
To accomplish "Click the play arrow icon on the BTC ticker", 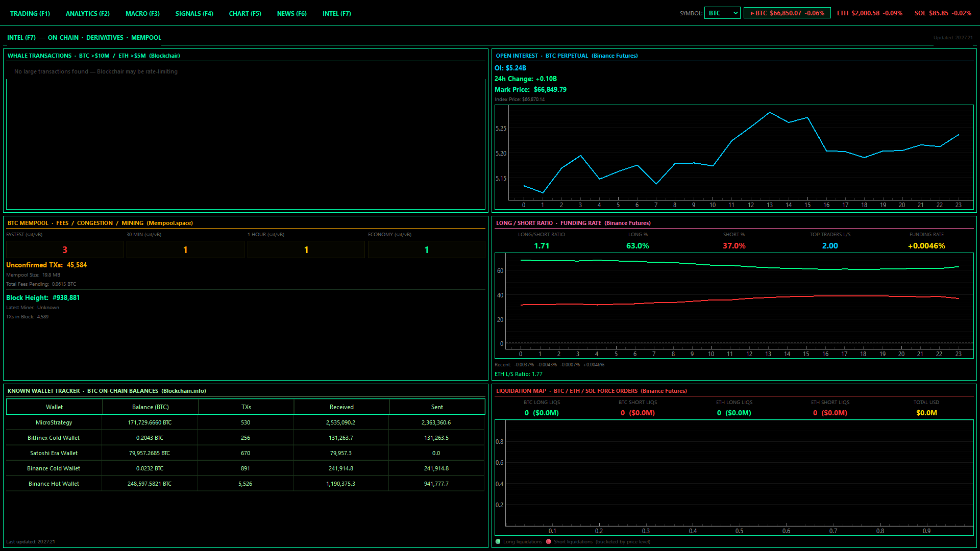I will click(752, 13).
